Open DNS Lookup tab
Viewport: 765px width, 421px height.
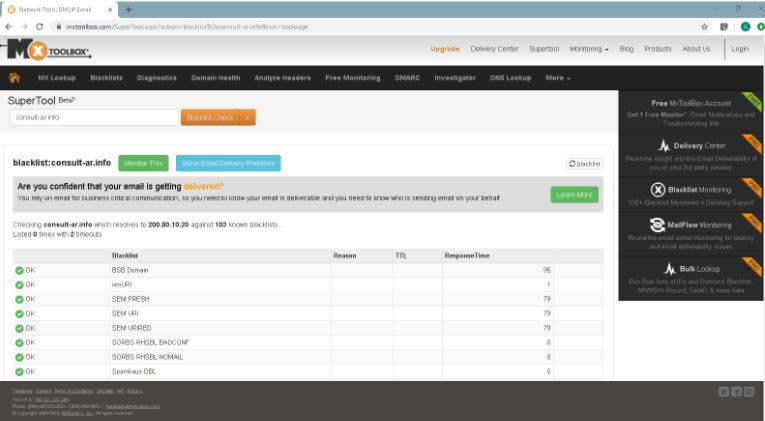[510, 78]
